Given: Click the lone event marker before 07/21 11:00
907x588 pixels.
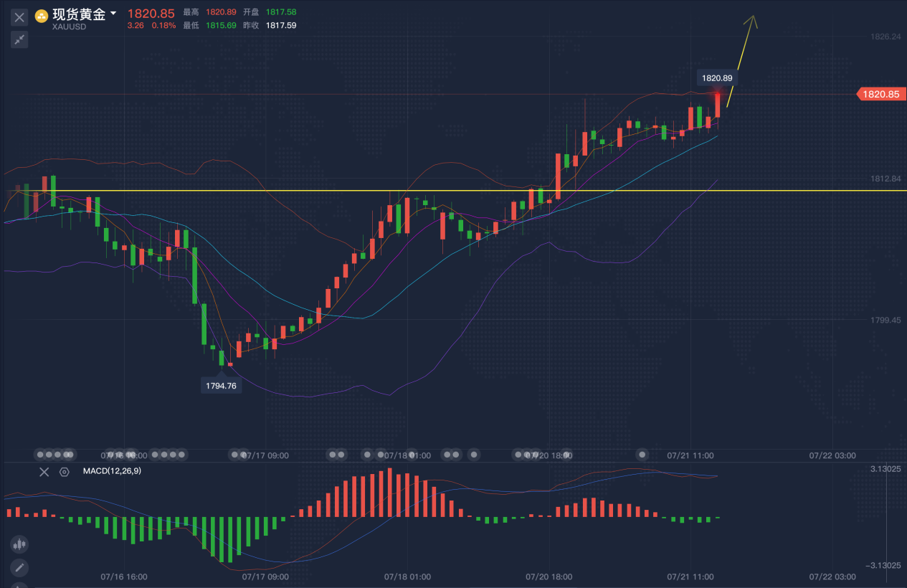Looking at the screenshot, I should point(643,455).
